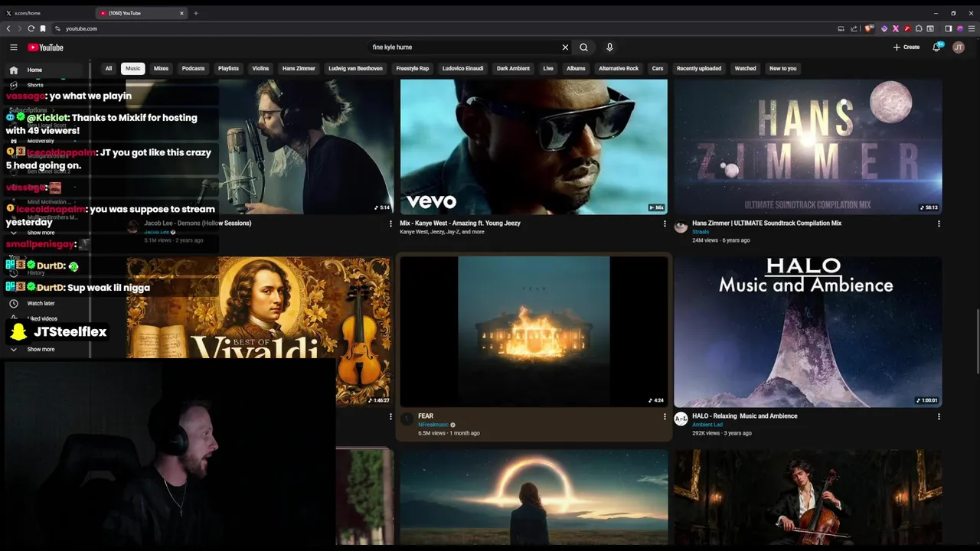This screenshot has width=980, height=551.
Task: Select the Hans Zimmer filter chip
Action: (299, 68)
